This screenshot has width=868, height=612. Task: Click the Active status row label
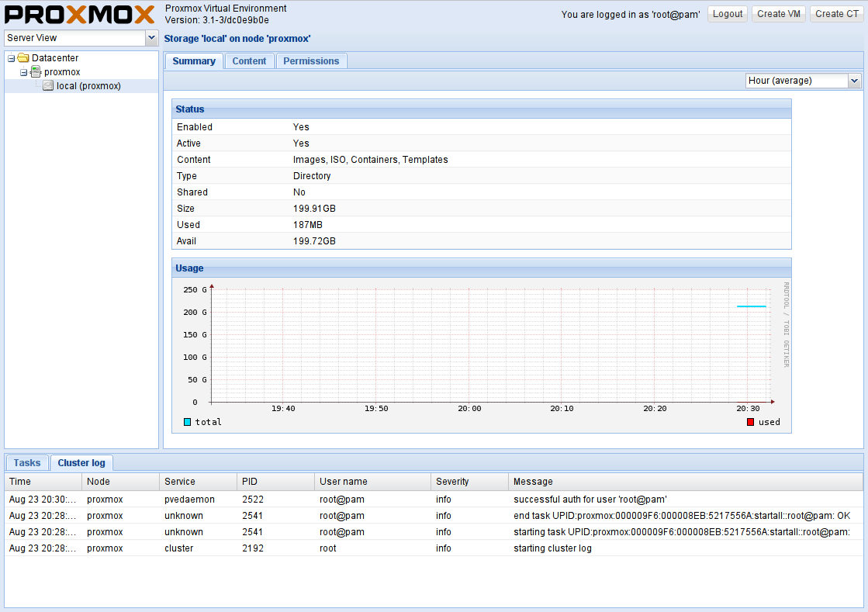point(188,143)
